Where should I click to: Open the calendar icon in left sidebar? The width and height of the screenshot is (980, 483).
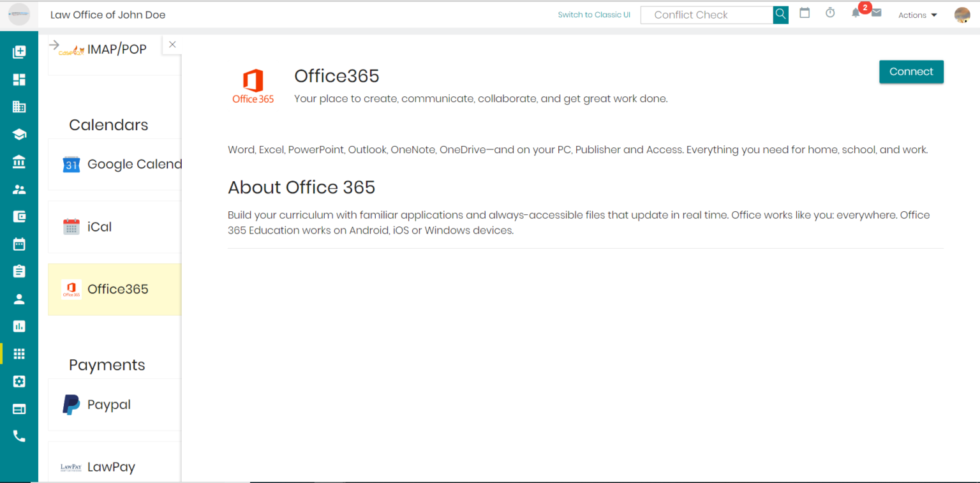point(19,244)
